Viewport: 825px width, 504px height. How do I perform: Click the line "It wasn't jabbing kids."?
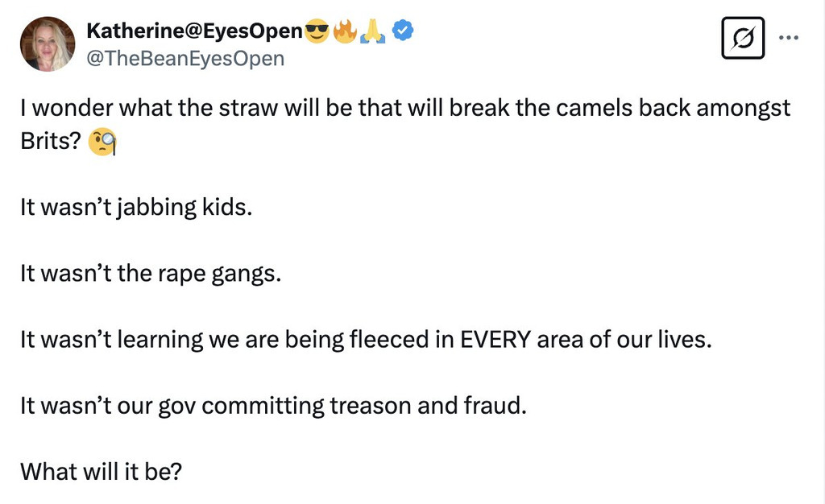point(136,207)
